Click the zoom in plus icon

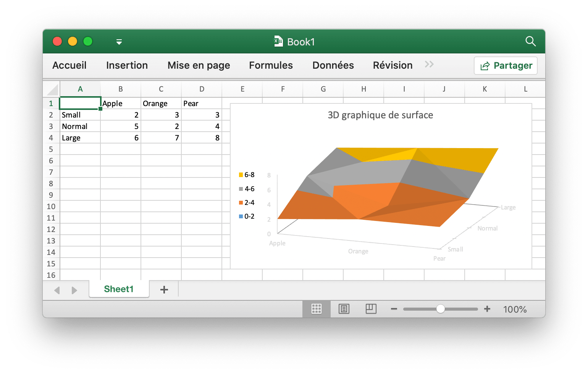[487, 309]
